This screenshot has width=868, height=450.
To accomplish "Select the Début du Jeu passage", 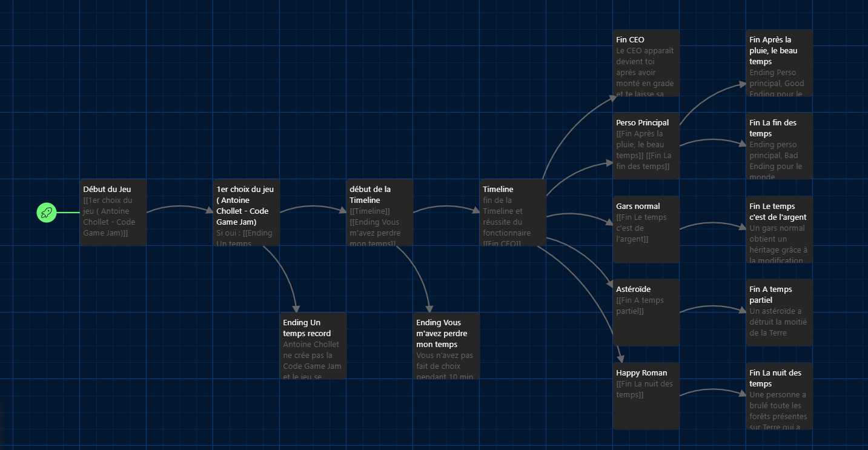I will pyautogui.click(x=113, y=212).
